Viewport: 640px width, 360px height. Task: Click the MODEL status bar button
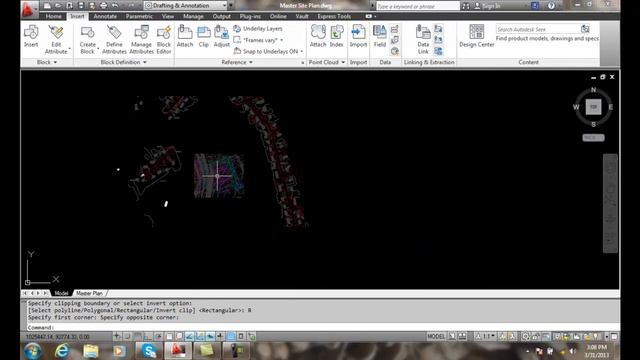click(x=436, y=336)
